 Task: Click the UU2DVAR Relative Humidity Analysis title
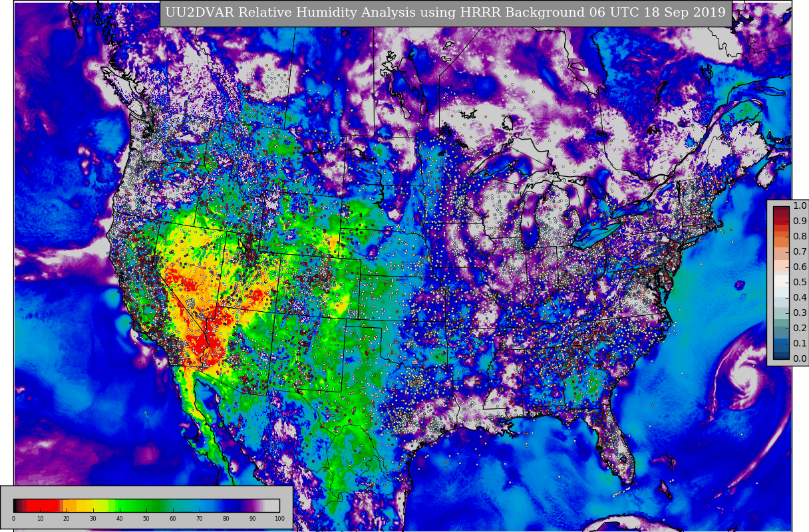(x=446, y=13)
